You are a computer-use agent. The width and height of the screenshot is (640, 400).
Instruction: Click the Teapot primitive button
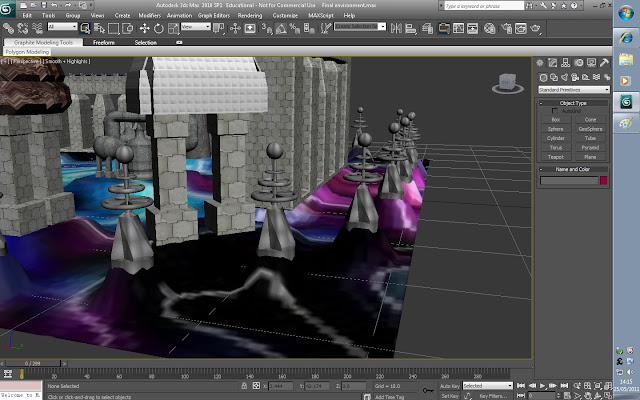coord(556,157)
